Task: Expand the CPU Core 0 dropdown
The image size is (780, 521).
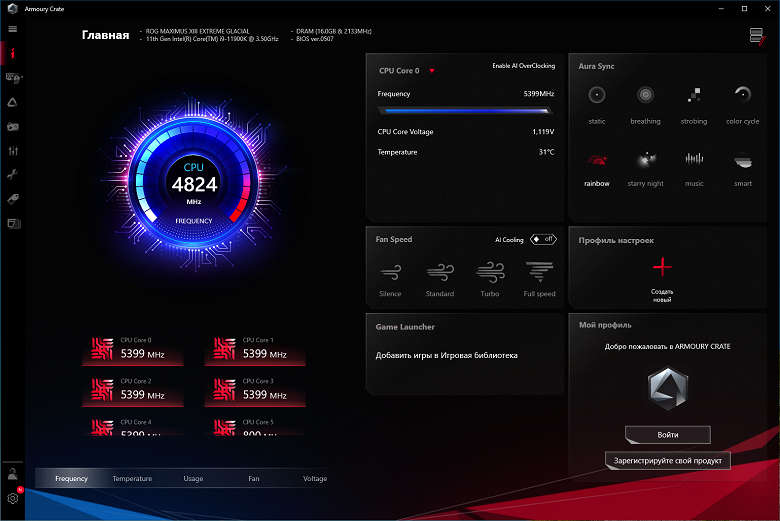Action: 432,71
